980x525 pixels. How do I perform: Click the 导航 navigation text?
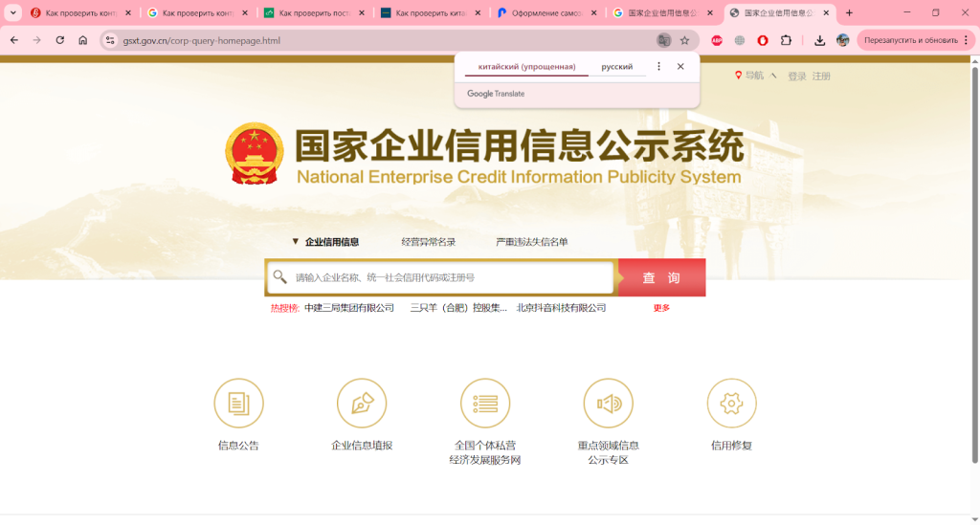point(754,76)
